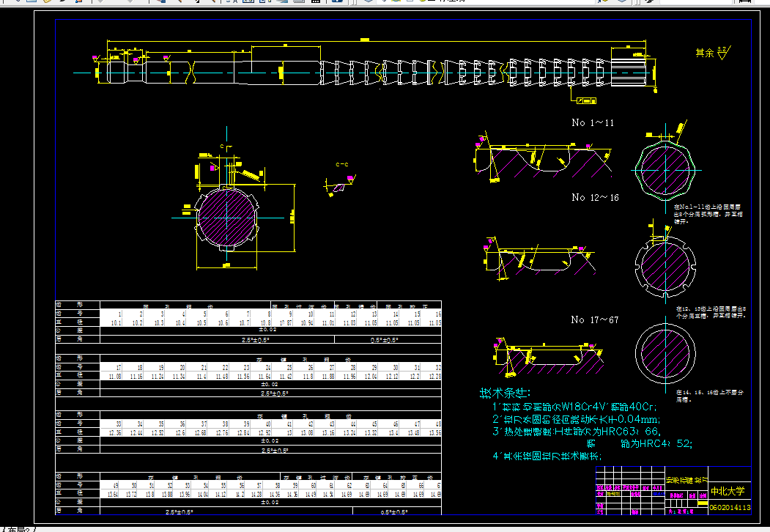Select note beside No 1~11 cross-section circle
The width and height of the screenshot is (770, 532).
click(x=708, y=214)
